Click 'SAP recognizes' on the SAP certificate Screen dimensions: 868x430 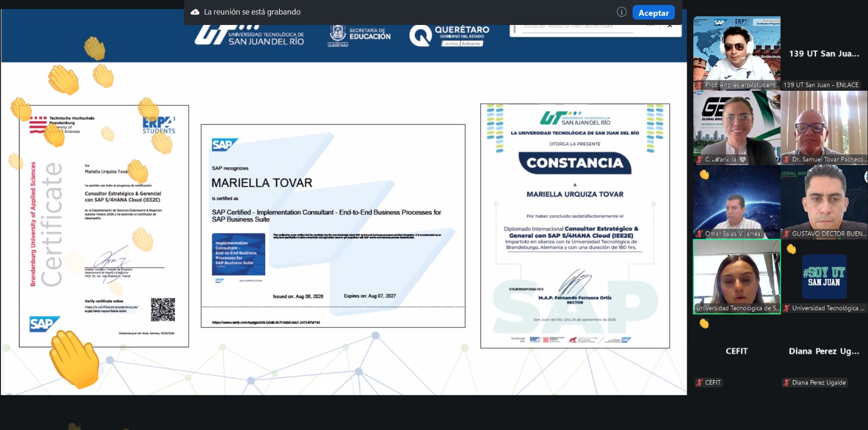click(230, 168)
